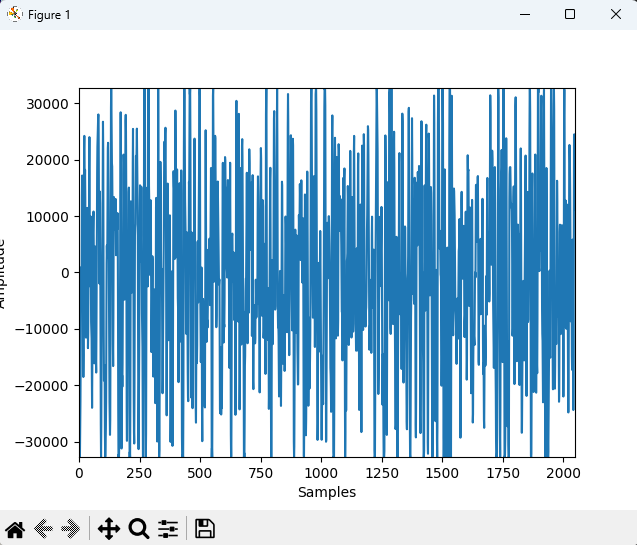
Task: Go forward to next view arrow
Action: pyautogui.click(x=70, y=529)
